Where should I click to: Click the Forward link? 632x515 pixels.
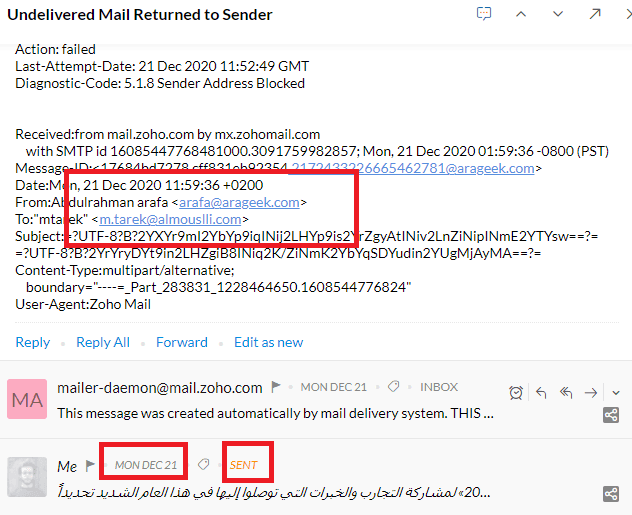[182, 342]
